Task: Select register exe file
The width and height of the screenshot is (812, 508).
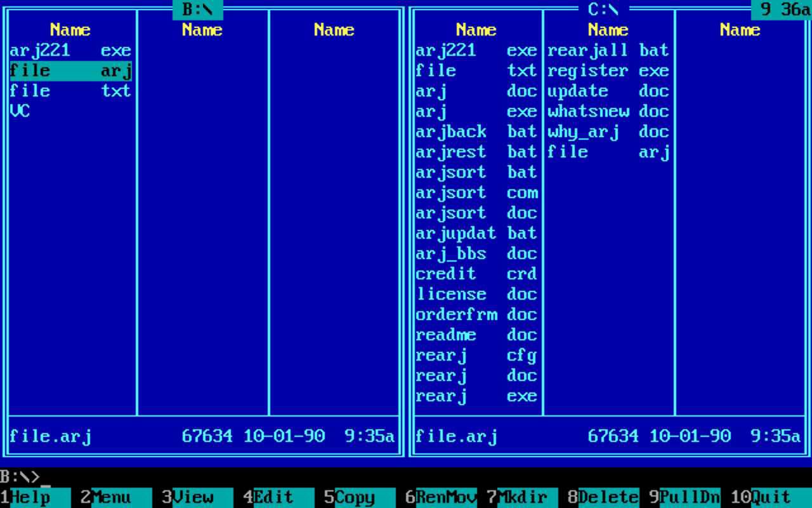Action: click(608, 70)
